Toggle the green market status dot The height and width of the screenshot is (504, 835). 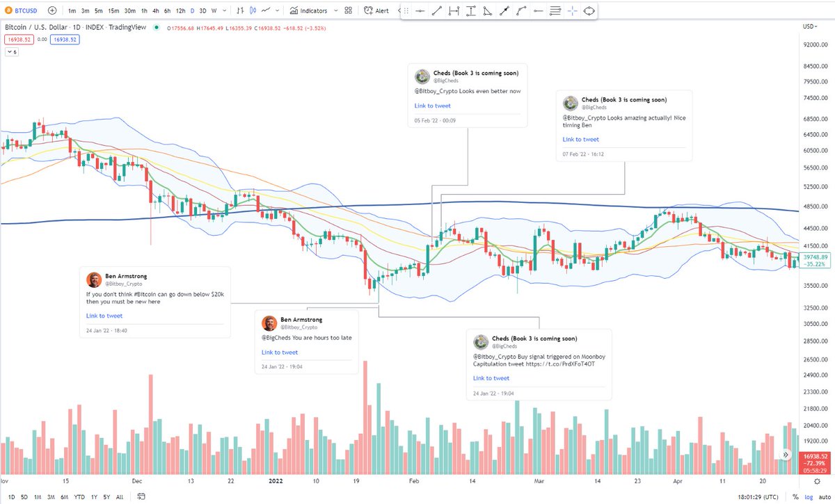[156, 27]
